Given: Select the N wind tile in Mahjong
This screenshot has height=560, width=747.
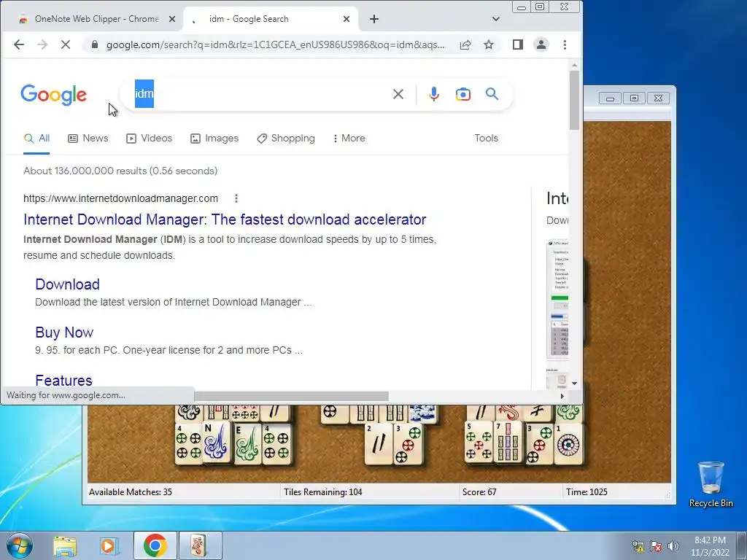Looking at the screenshot, I should (216, 442).
